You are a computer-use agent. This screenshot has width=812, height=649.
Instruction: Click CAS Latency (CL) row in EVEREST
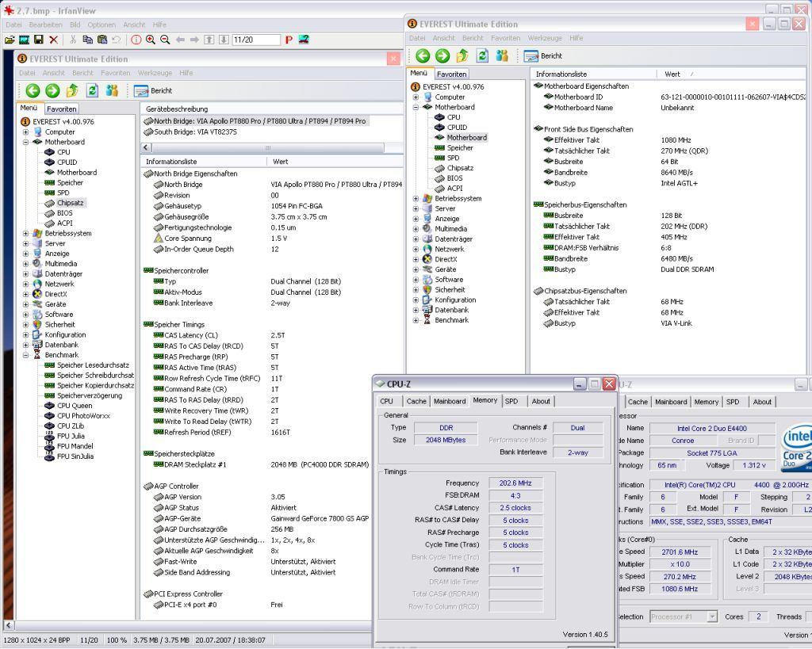[x=219, y=335]
